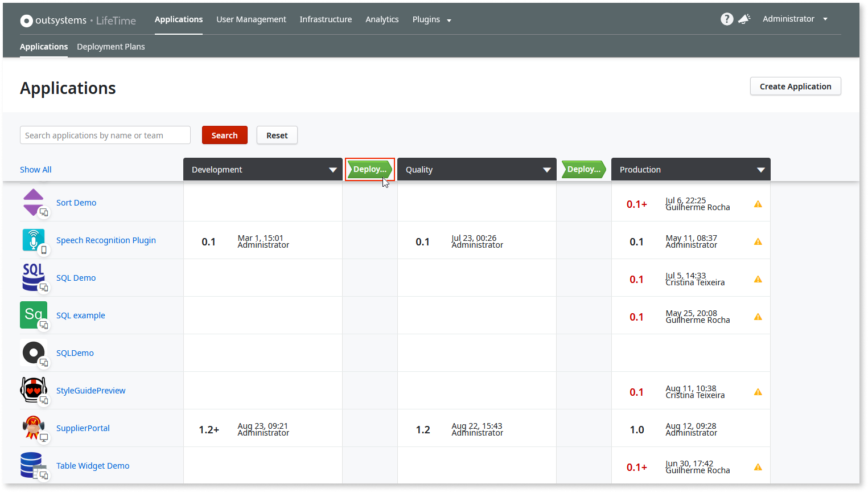Click the Show All link

[35, 169]
